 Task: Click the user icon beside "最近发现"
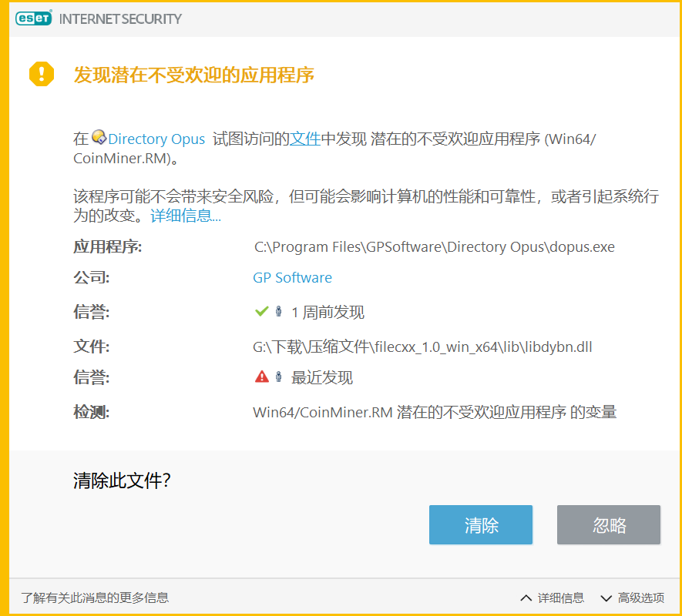coord(278,377)
